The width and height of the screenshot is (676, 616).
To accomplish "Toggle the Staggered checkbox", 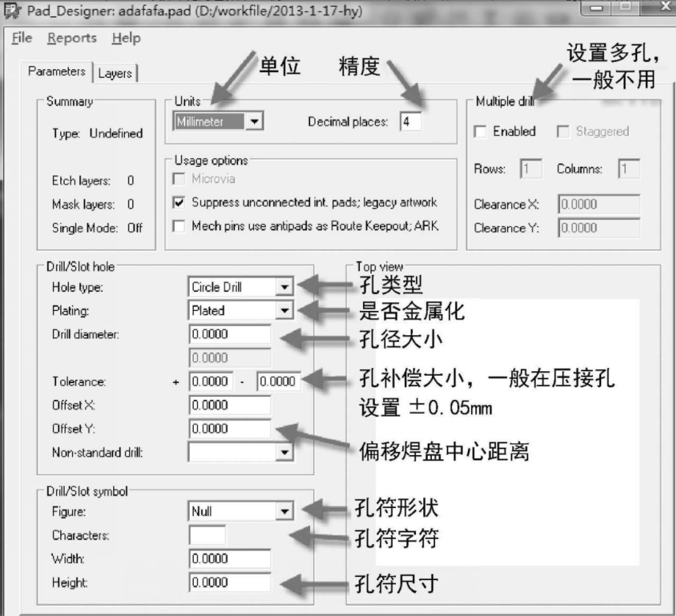I will (563, 131).
